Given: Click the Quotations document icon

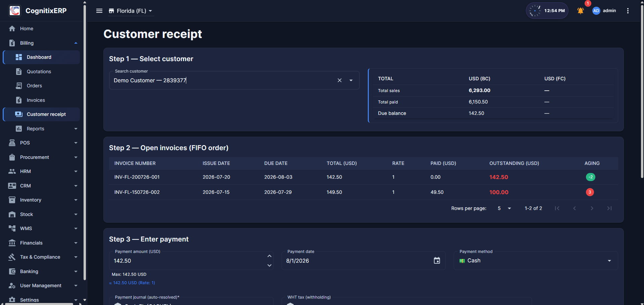Looking at the screenshot, I should pyautogui.click(x=19, y=72).
